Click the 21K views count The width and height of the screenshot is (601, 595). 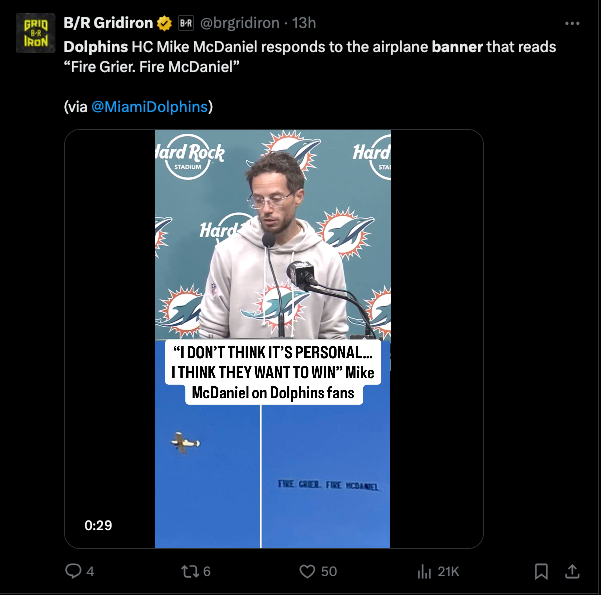click(x=448, y=571)
